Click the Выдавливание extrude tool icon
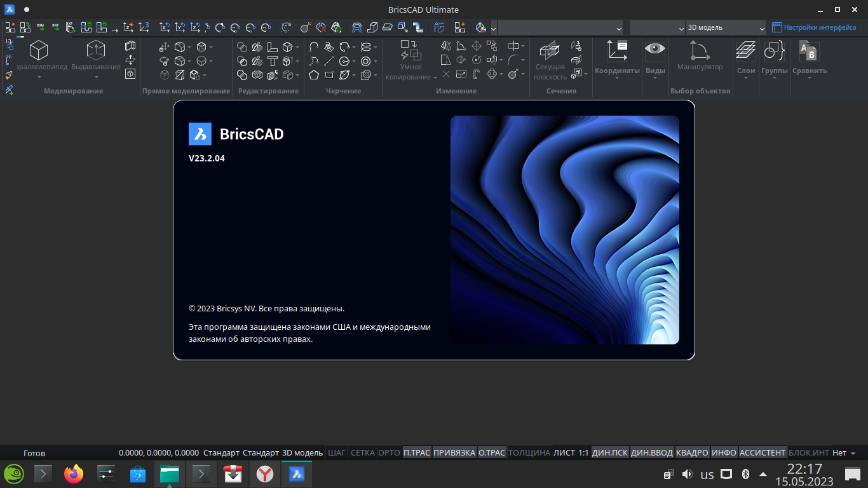 tap(96, 51)
